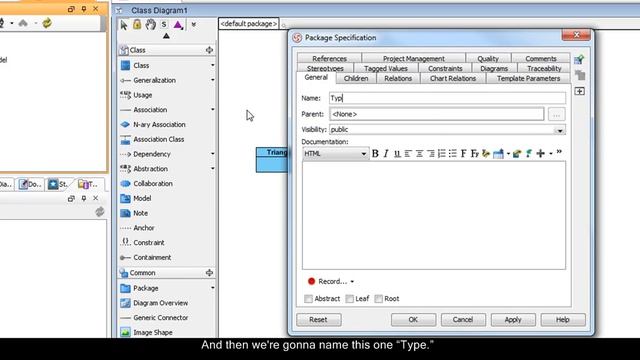Open the Visibility dropdown
The width and height of the screenshot is (640, 360).
coord(560,130)
